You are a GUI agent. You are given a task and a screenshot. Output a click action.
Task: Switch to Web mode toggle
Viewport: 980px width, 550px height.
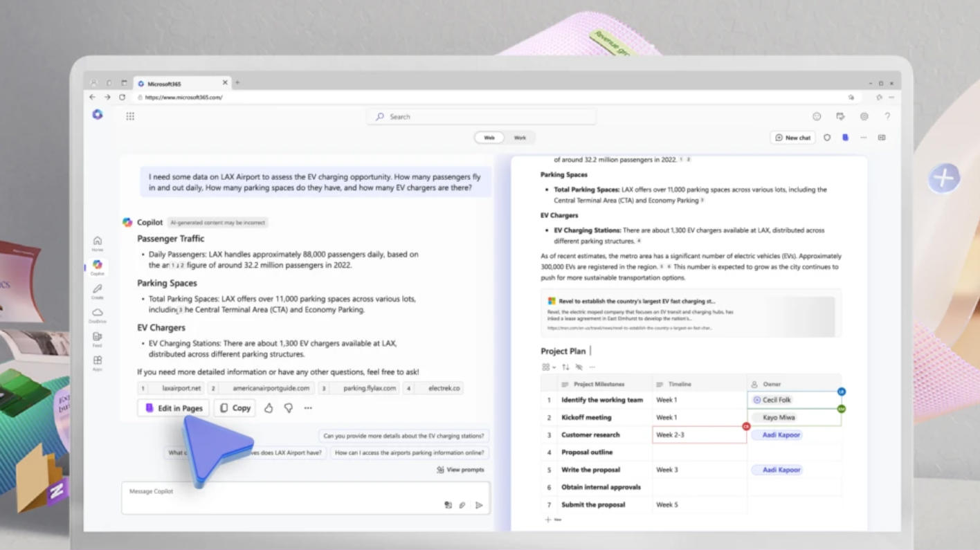point(489,138)
